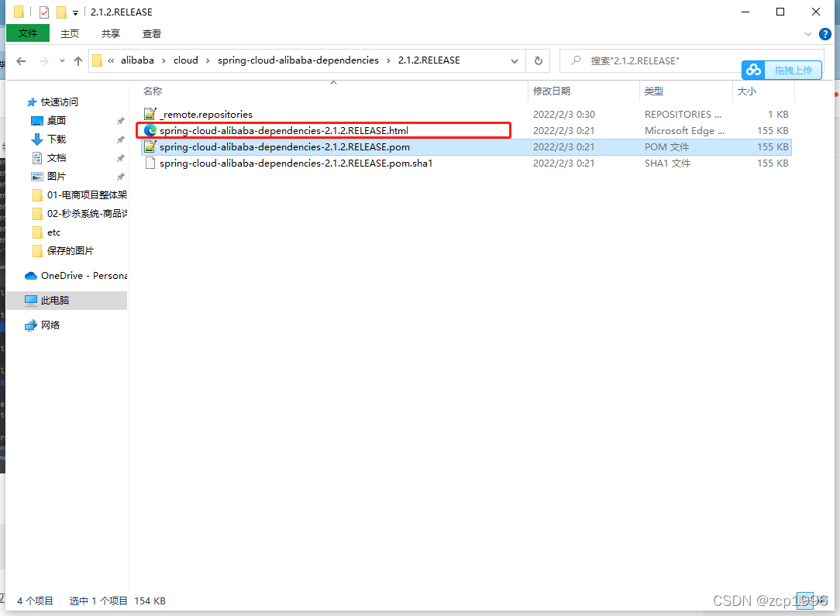Click the title bar folder icon
This screenshot has width=840, height=616.
[19, 12]
